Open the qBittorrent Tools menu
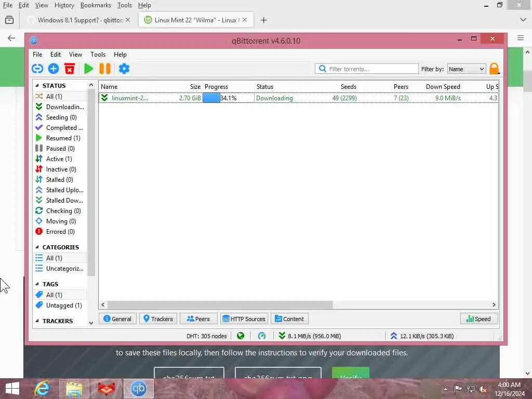The height and width of the screenshot is (399, 532). [98, 55]
